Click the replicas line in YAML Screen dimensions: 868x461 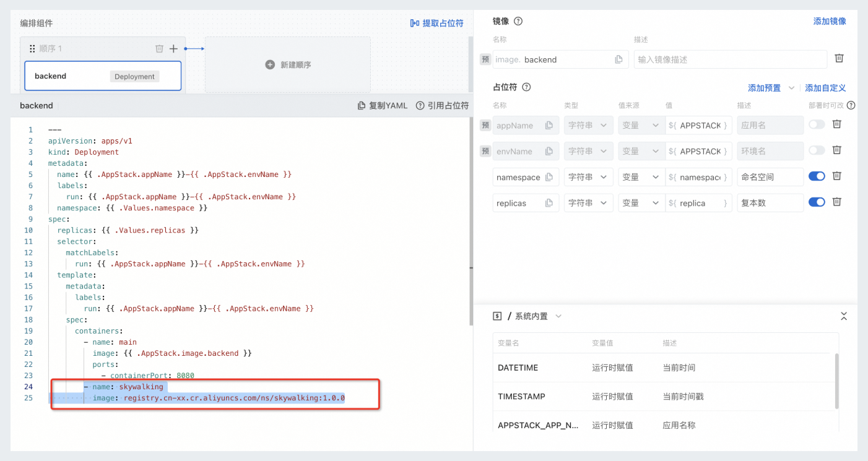(128, 230)
